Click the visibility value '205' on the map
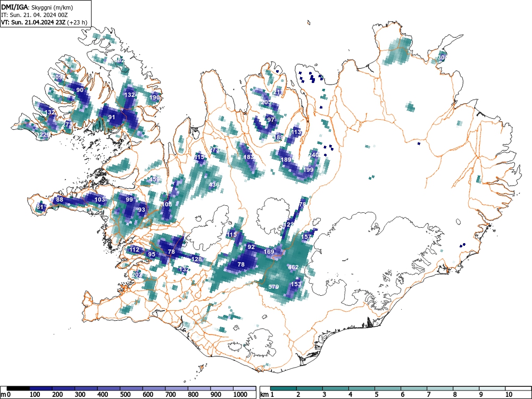The image size is (532, 399). [x=267, y=102]
